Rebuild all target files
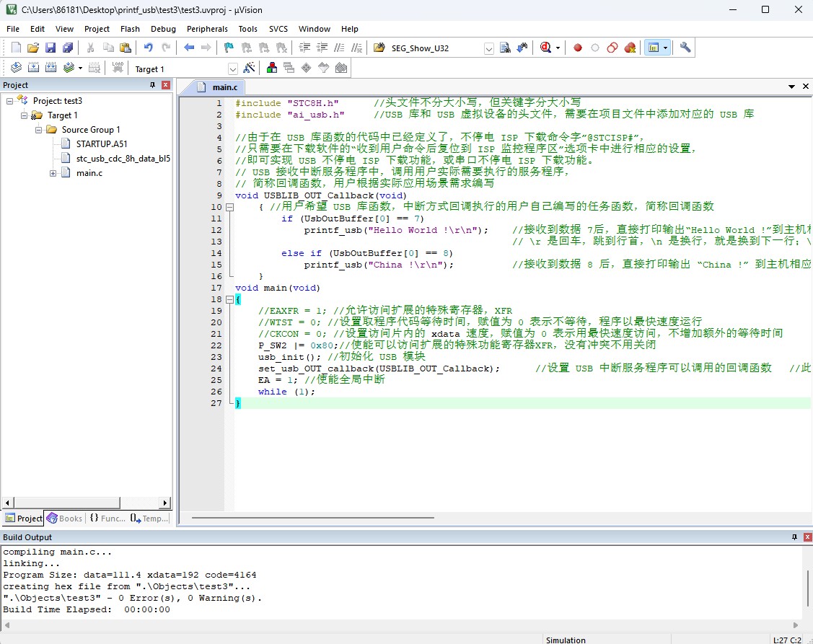This screenshot has height=644, width=813. tap(50, 68)
